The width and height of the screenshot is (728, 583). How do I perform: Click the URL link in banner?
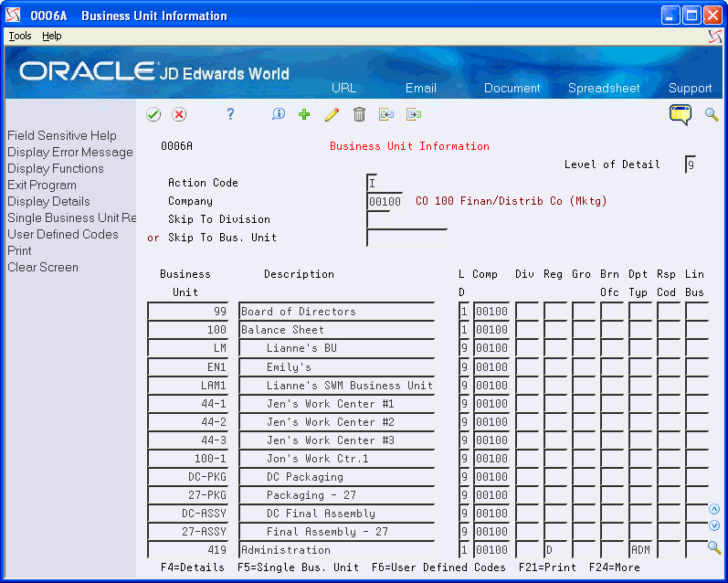(344, 88)
